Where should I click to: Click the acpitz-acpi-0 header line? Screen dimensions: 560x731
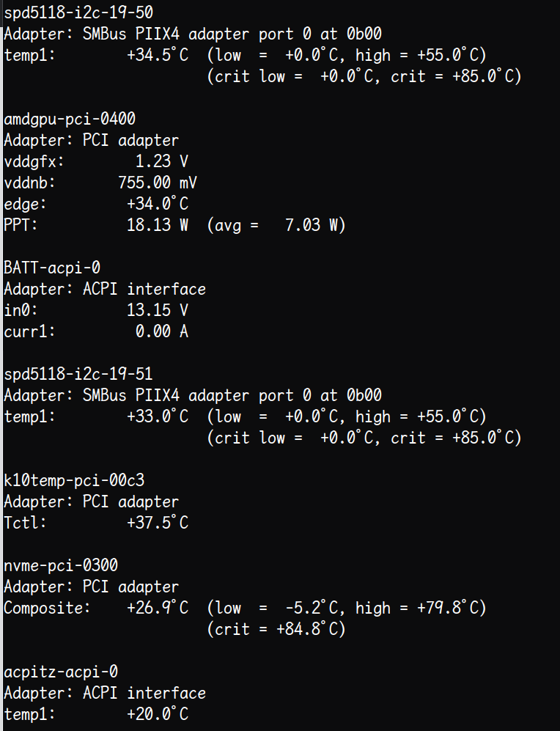tap(61, 672)
